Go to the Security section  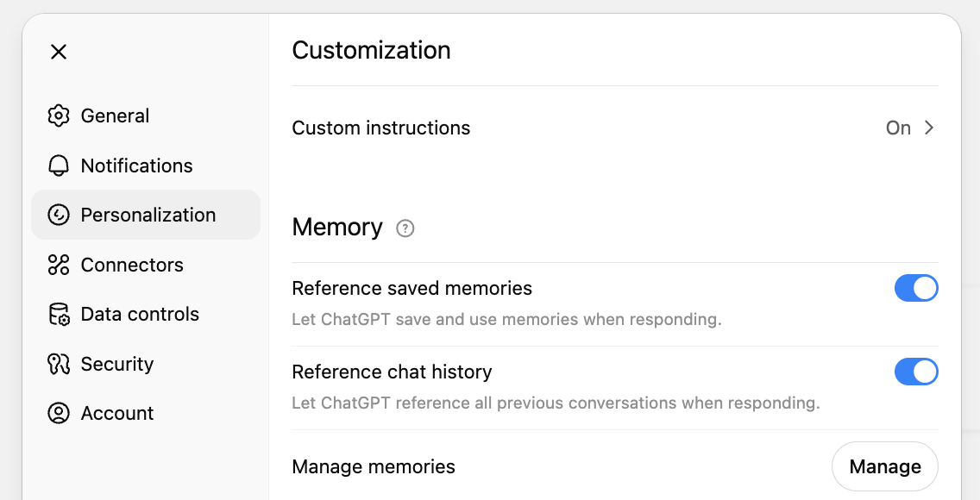[116, 364]
